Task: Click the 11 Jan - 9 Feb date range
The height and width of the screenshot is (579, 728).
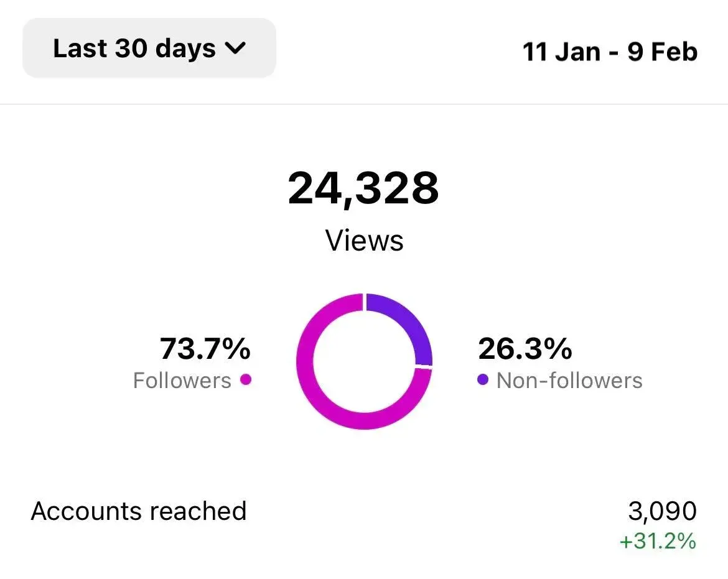Action: pos(610,52)
